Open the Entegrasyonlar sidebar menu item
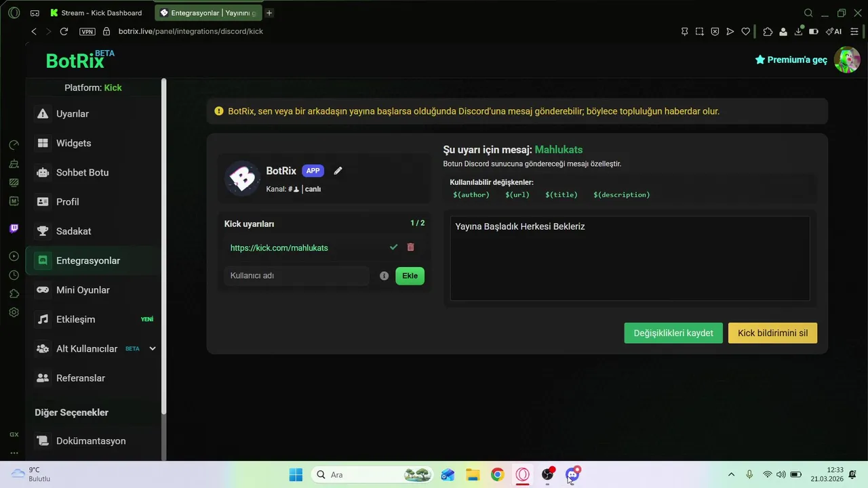868x488 pixels. click(94, 260)
